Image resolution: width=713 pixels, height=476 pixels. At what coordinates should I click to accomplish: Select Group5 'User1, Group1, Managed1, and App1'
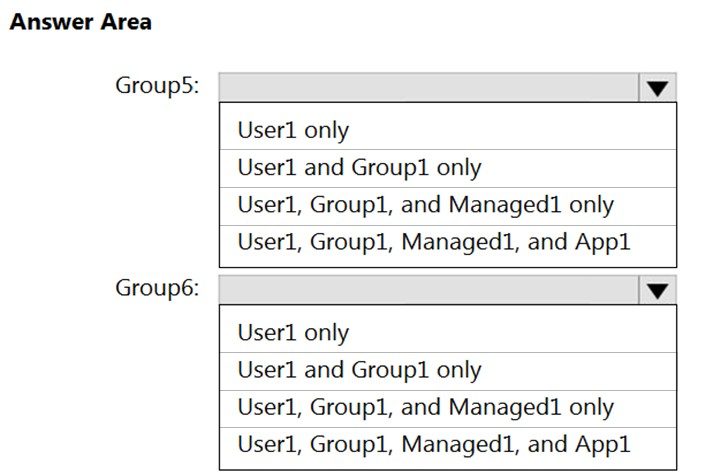coord(434,242)
